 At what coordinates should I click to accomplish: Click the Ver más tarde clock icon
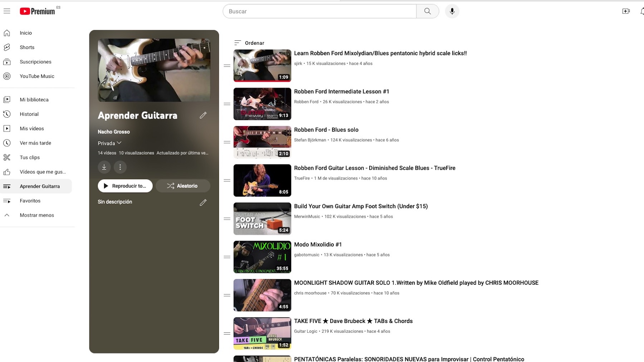[7, 143]
